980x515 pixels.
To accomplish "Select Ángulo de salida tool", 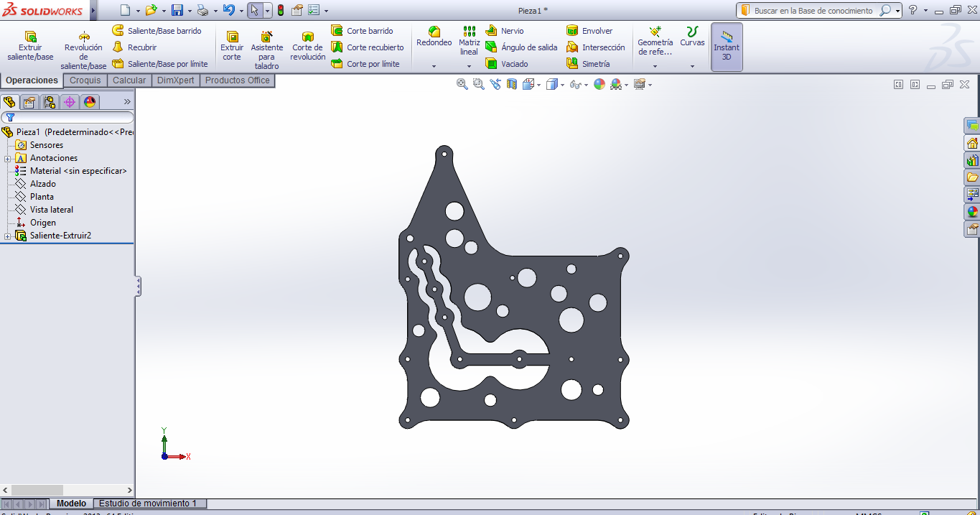I will [521, 47].
